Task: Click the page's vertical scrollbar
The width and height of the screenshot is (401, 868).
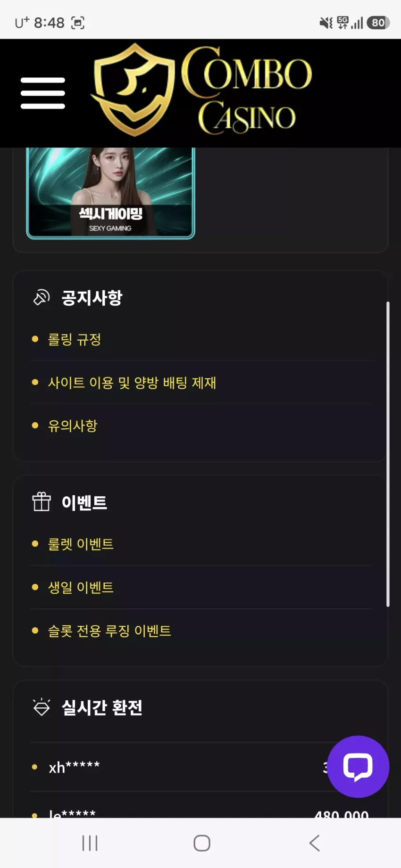Action: click(388, 454)
